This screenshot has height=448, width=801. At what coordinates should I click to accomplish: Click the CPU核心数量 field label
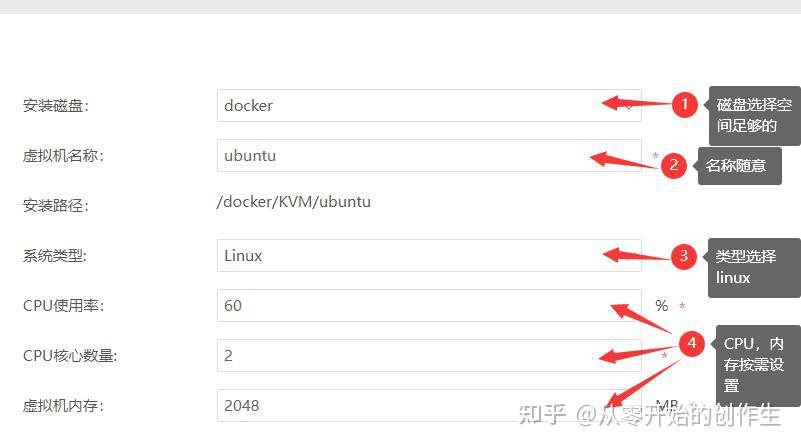tap(70, 356)
